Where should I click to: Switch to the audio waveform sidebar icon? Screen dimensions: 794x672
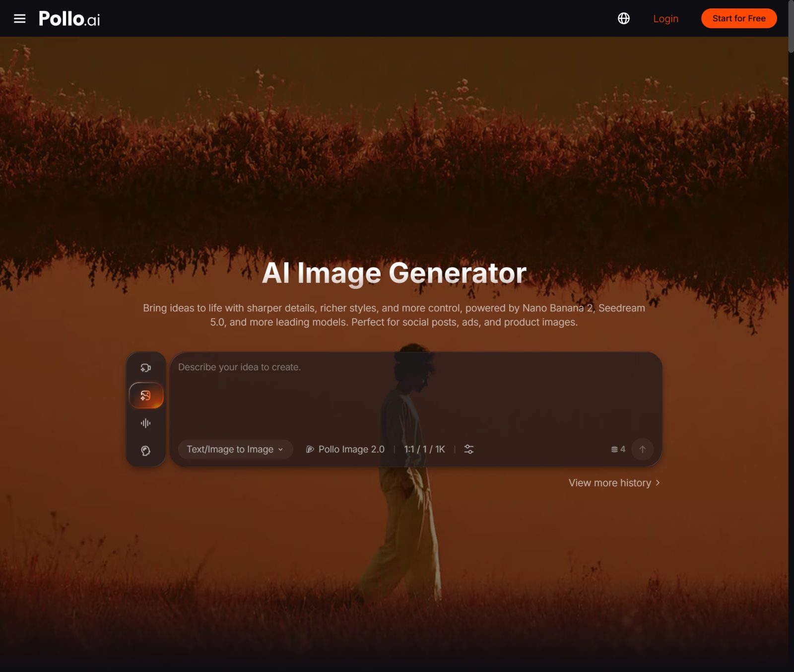[145, 423]
